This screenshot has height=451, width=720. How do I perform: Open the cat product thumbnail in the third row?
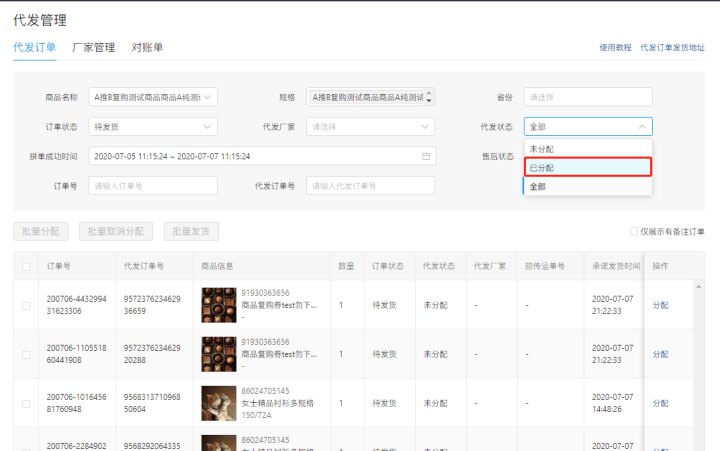tap(219, 403)
